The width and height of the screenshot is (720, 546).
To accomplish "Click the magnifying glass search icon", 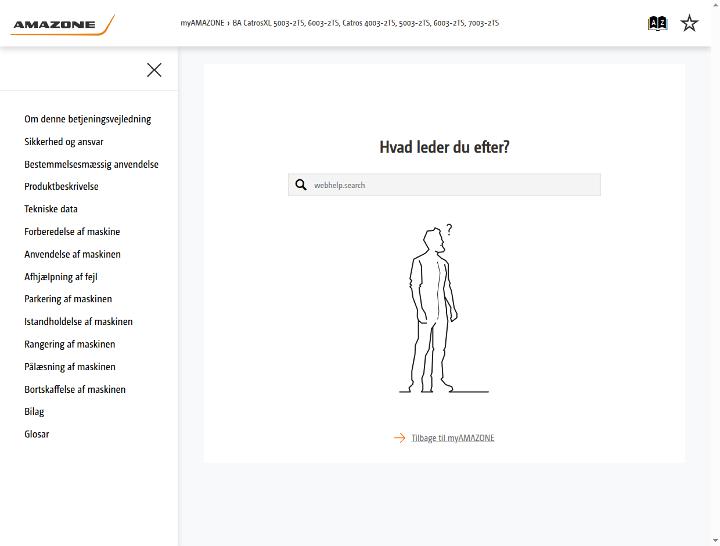I will 301,185.
